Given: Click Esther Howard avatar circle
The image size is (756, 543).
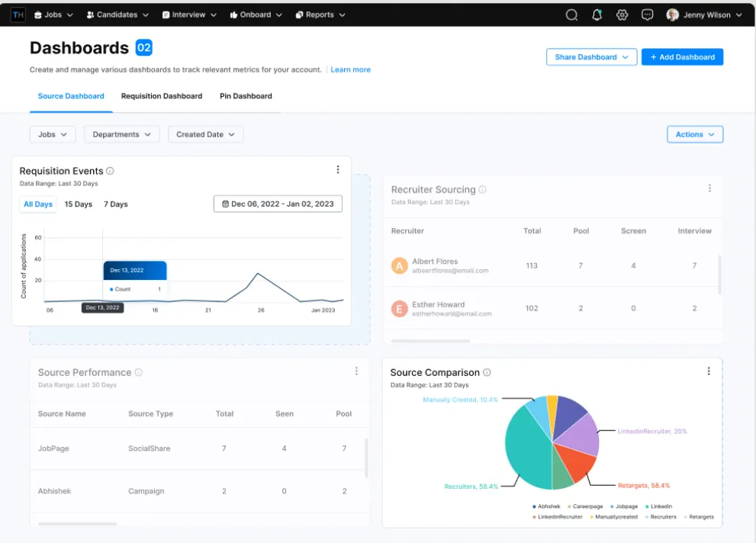Looking at the screenshot, I should [x=399, y=308].
